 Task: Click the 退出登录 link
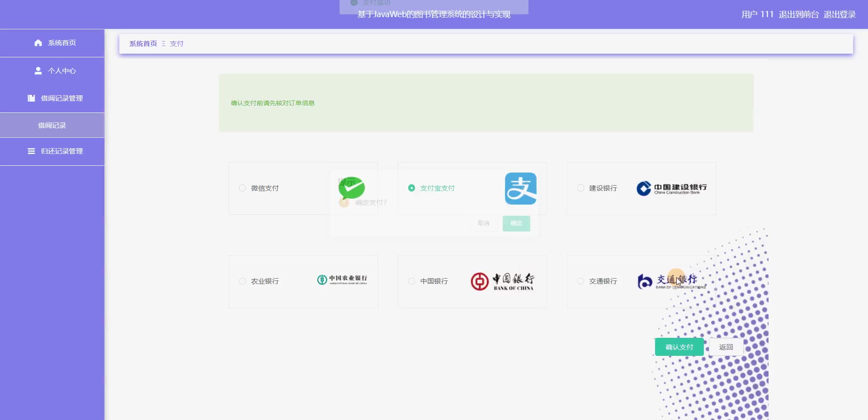840,14
